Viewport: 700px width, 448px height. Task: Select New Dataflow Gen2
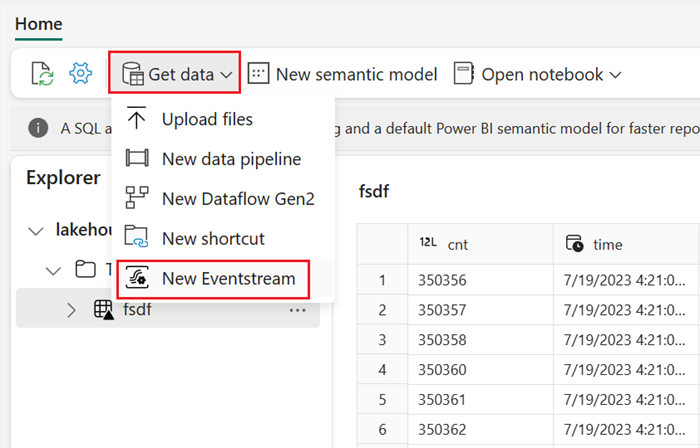[x=237, y=199]
